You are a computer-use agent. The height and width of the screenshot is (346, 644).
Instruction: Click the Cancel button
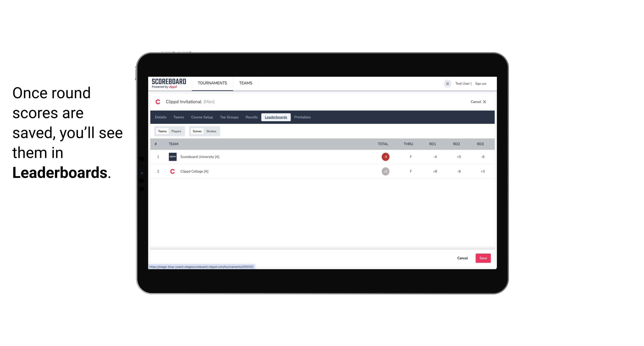(462, 258)
